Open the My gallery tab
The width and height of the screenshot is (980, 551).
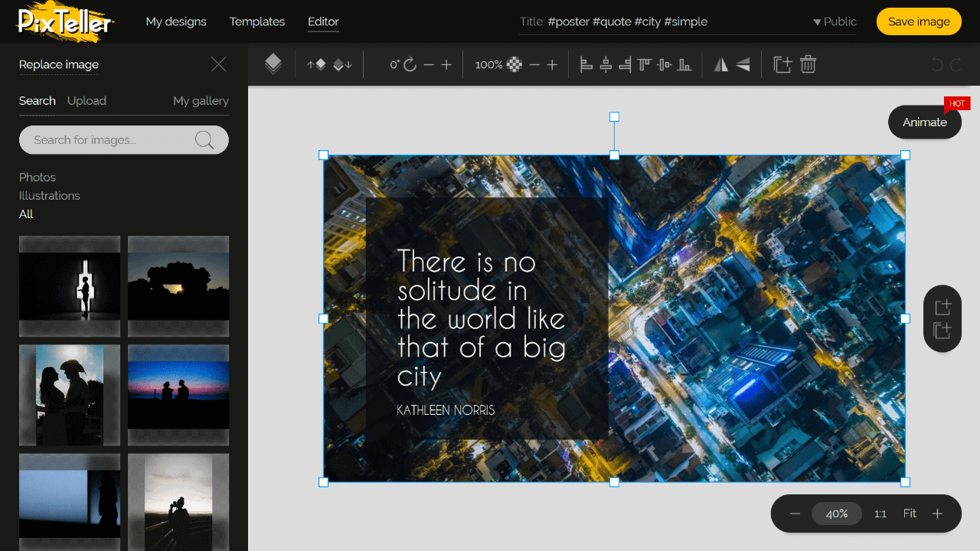[201, 100]
